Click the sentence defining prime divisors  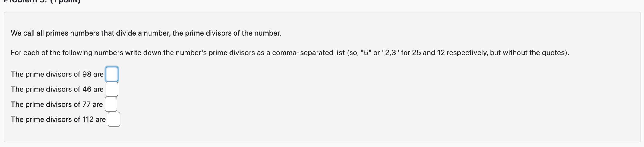click(146, 33)
